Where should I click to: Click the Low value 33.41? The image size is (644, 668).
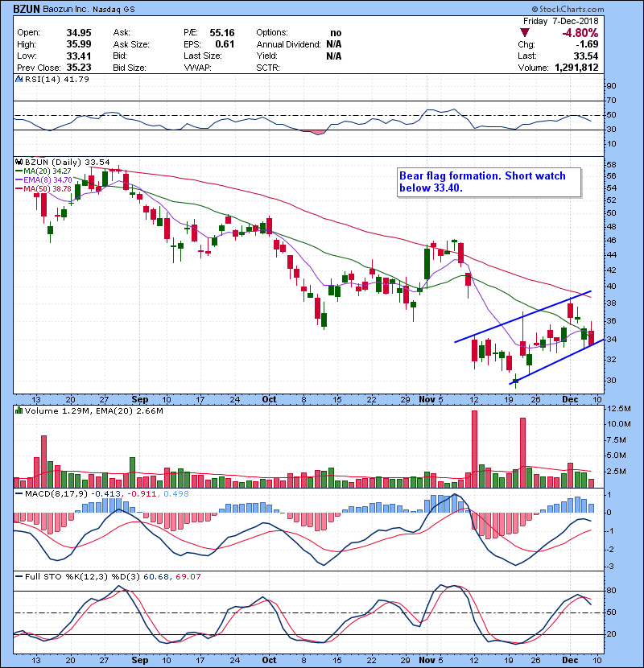[79, 56]
